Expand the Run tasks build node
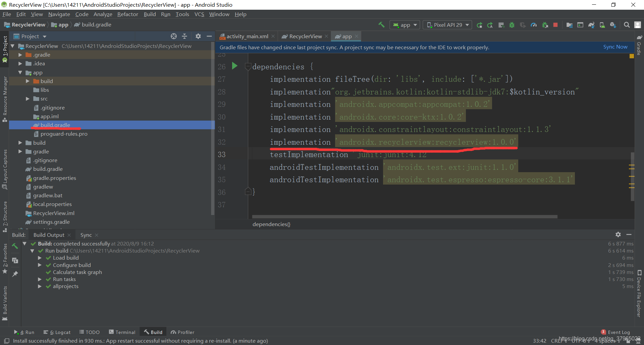Viewport: 644px width, 345px height. click(40, 279)
